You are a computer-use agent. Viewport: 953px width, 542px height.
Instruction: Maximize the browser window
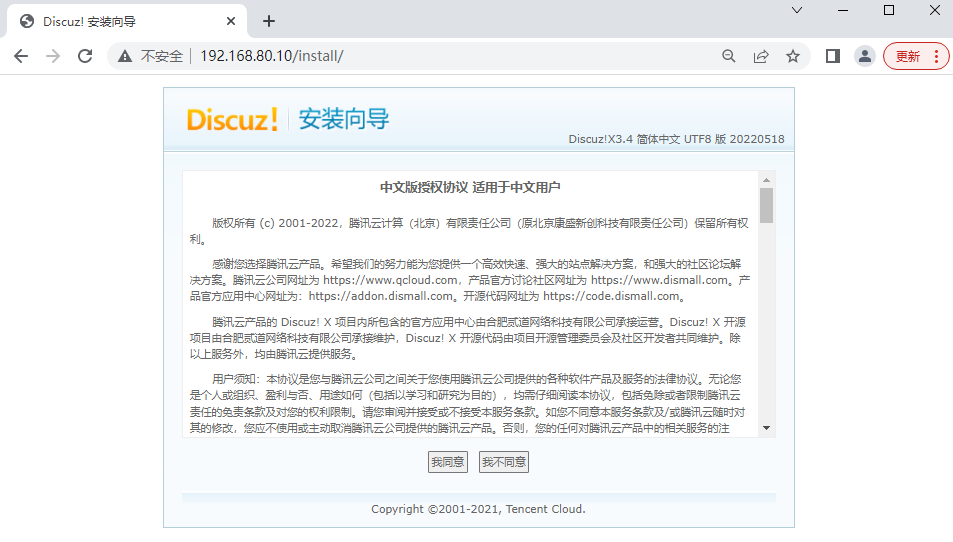pos(889,10)
